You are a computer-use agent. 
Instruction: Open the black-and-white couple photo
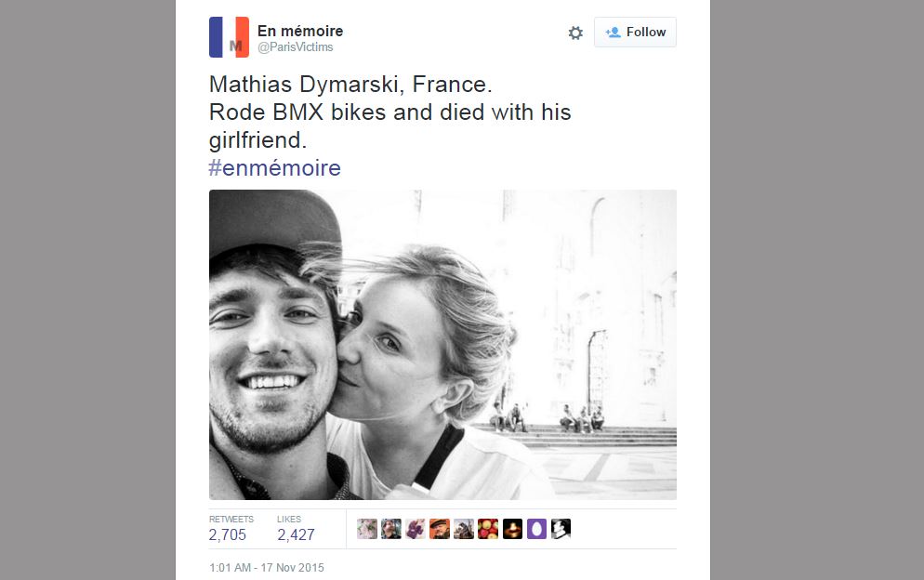(x=442, y=345)
